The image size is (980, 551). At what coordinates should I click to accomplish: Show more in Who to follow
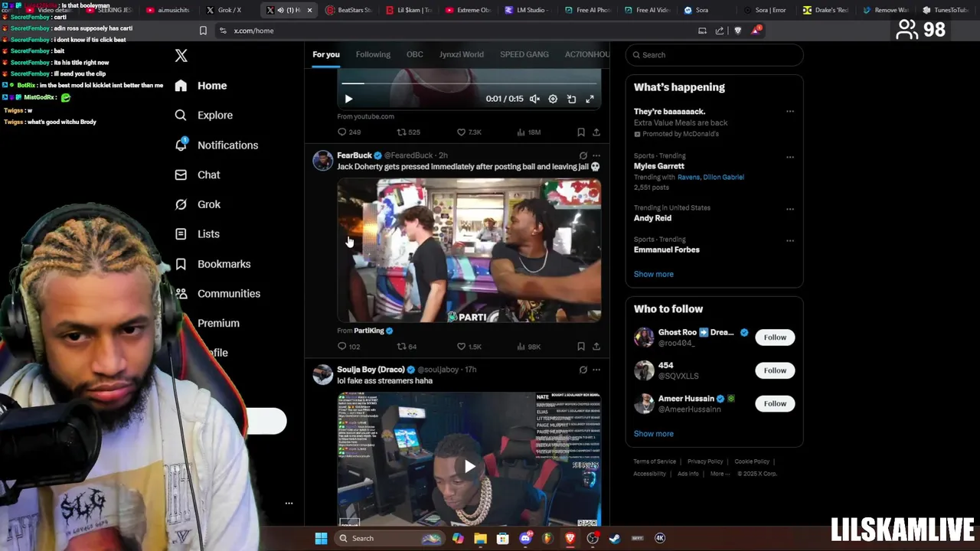[x=654, y=434]
